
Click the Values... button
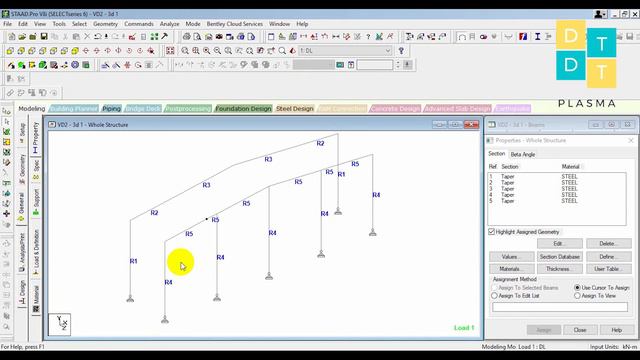click(x=511, y=257)
